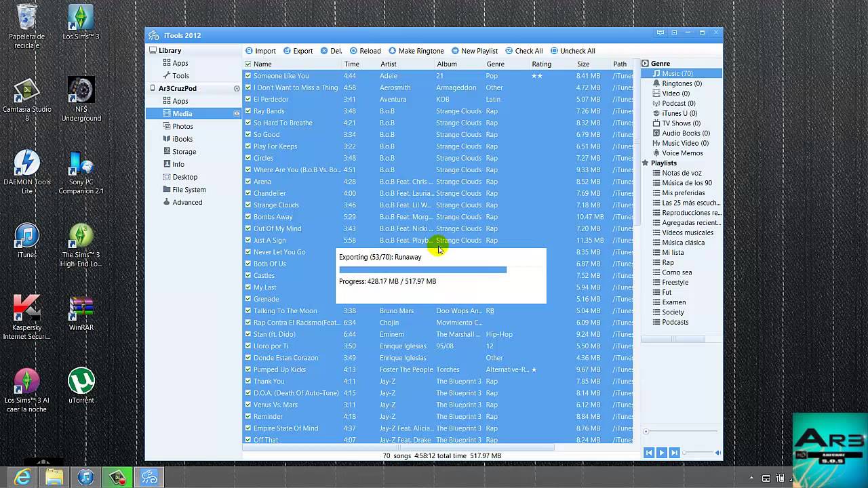The image size is (868, 488).
Task: Open File System in the sidebar
Action: [184, 190]
